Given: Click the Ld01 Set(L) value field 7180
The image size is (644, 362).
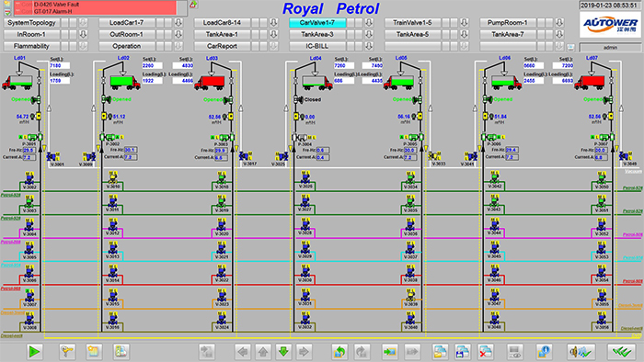Looking at the screenshot, I should point(60,65).
